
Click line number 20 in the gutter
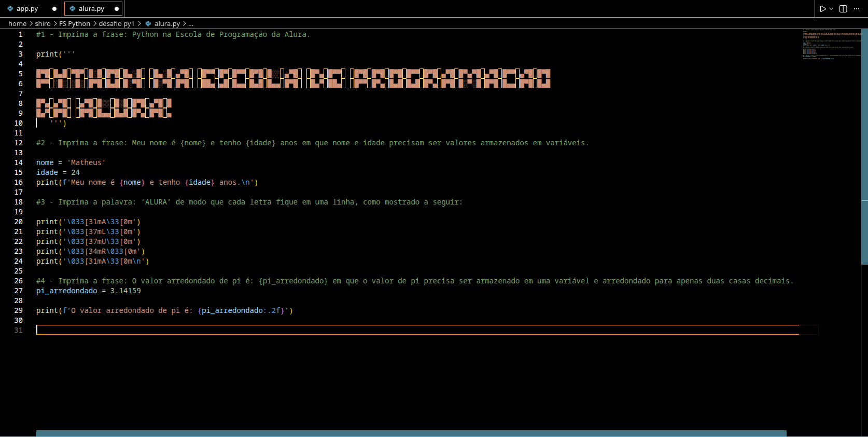(19, 222)
